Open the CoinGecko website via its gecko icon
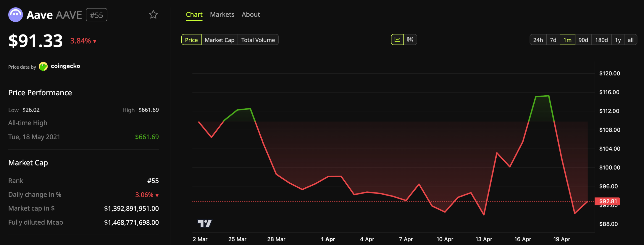 44,66
